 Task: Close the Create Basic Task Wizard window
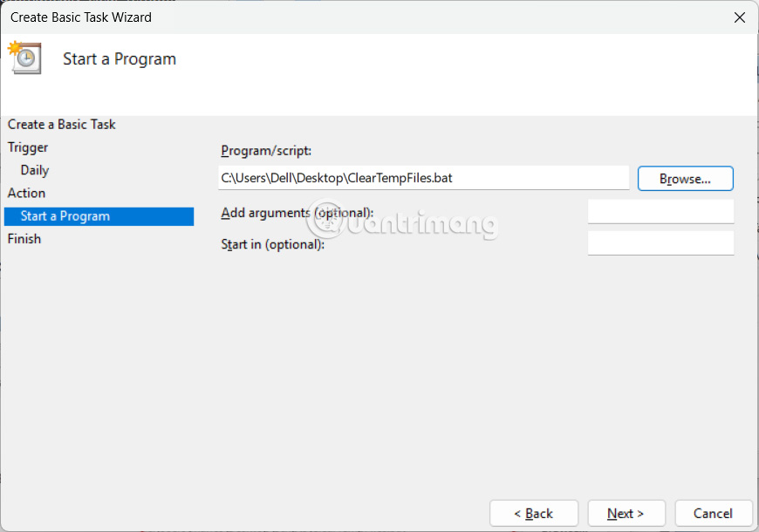tap(740, 17)
